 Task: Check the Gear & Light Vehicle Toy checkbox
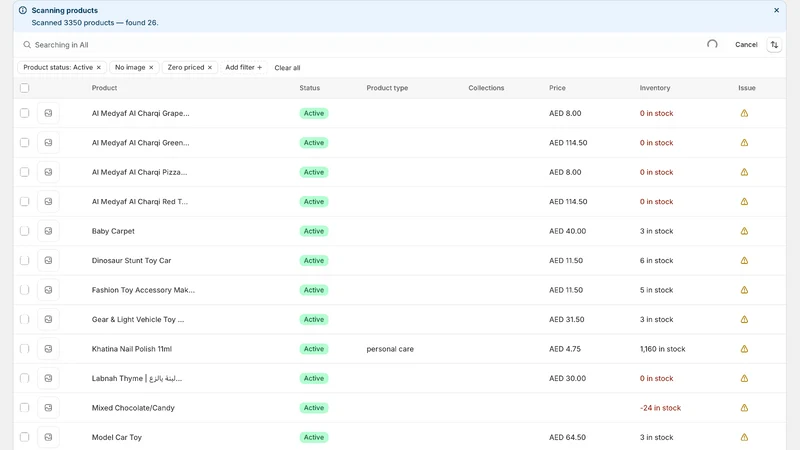click(x=24, y=319)
